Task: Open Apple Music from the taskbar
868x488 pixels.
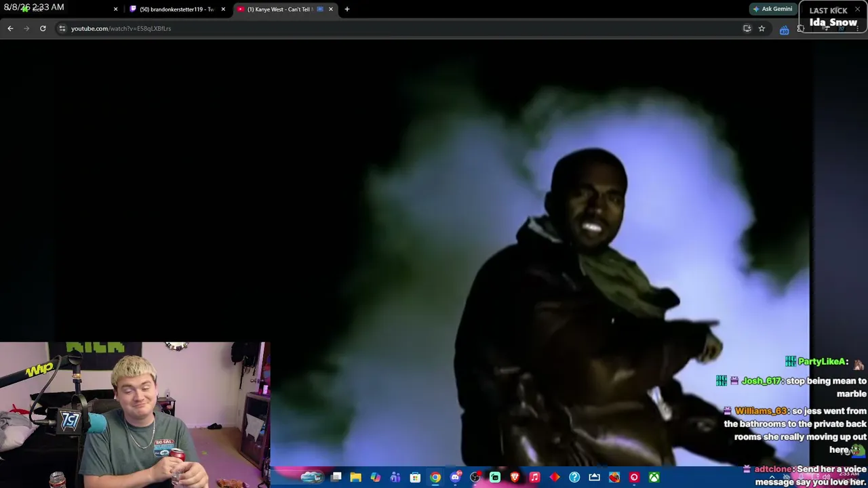Action: [534, 477]
